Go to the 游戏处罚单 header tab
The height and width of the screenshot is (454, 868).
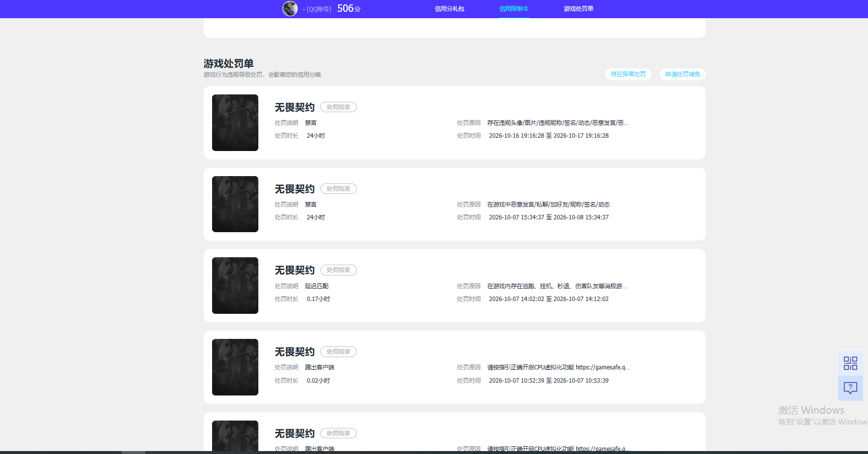pos(578,9)
